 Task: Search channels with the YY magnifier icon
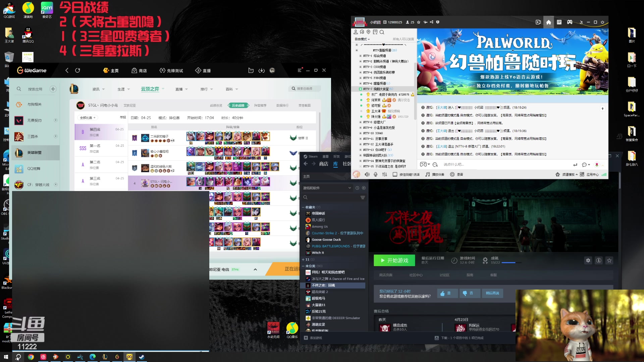(382, 32)
